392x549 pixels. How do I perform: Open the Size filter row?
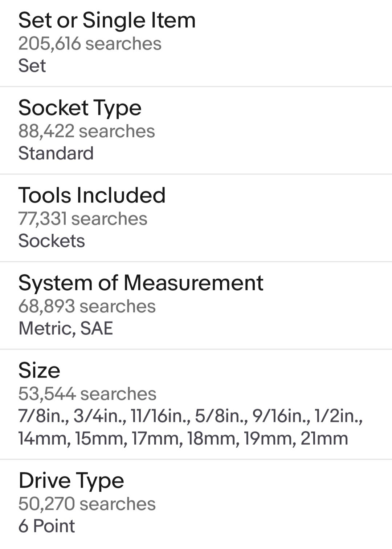pyautogui.click(x=196, y=404)
